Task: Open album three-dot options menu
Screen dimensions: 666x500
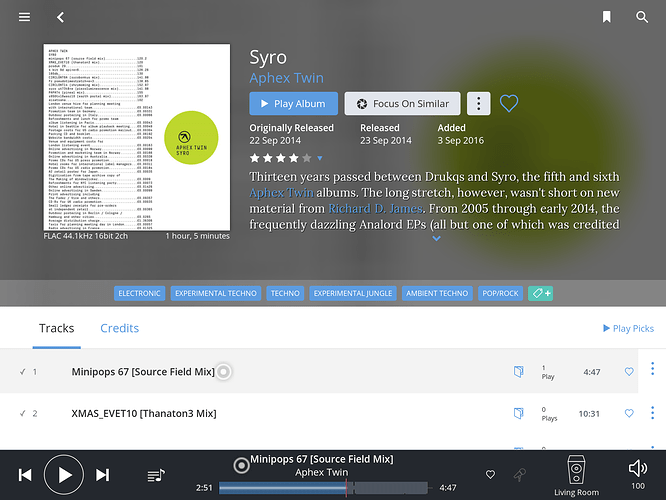Action: [479, 104]
